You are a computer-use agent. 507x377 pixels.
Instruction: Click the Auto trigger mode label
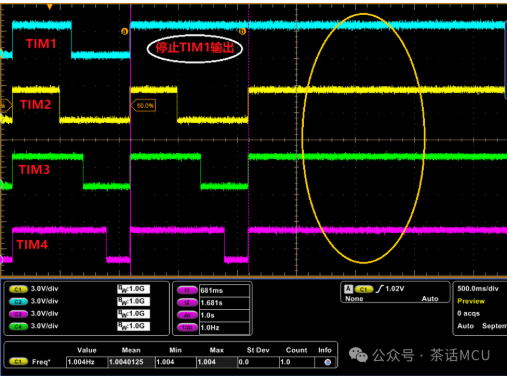430,299
